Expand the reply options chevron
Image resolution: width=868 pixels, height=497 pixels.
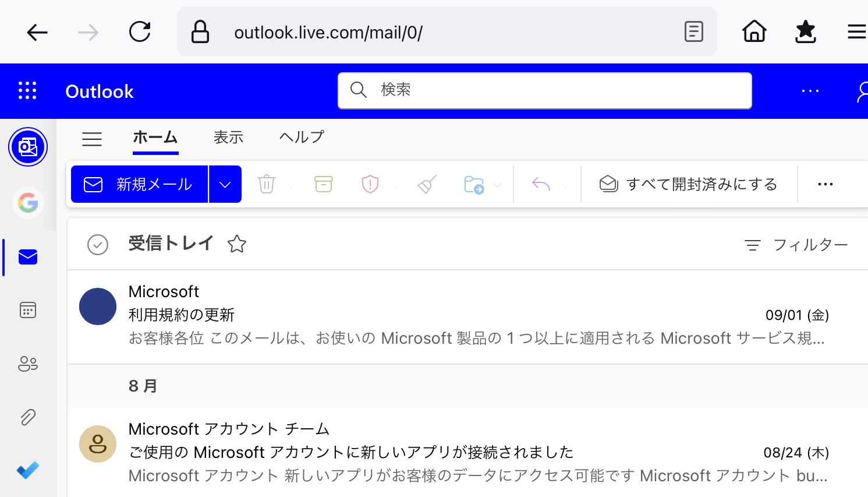(x=566, y=185)
